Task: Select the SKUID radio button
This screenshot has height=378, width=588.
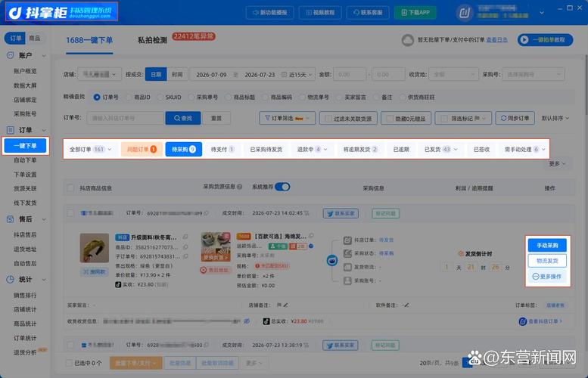Action: pyautogui.click(x=160, y=98)
